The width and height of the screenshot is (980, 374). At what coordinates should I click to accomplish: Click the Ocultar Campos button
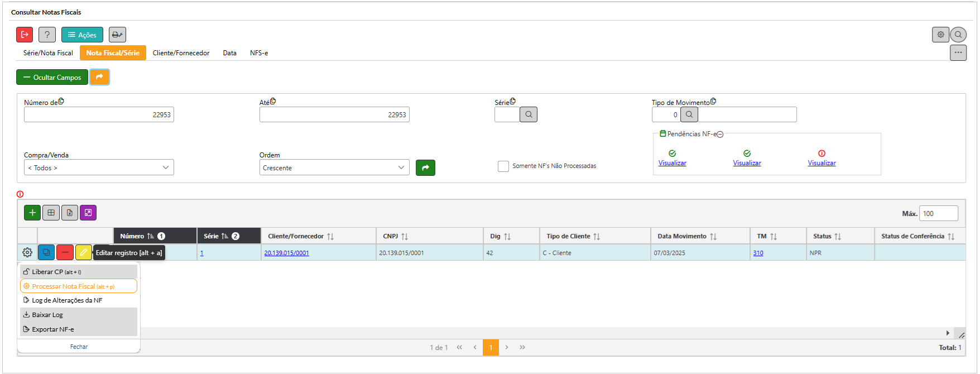[x=52, y=78]
